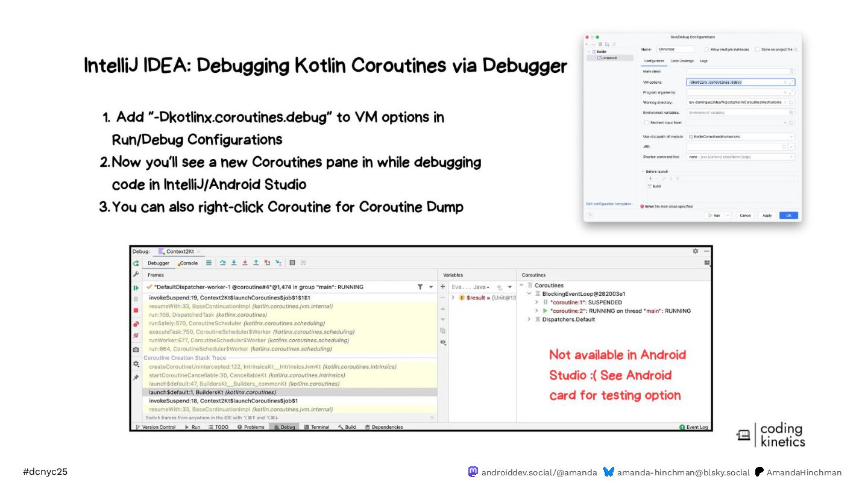
Task: Click the eye watches view icon
Action: point(442,342)
